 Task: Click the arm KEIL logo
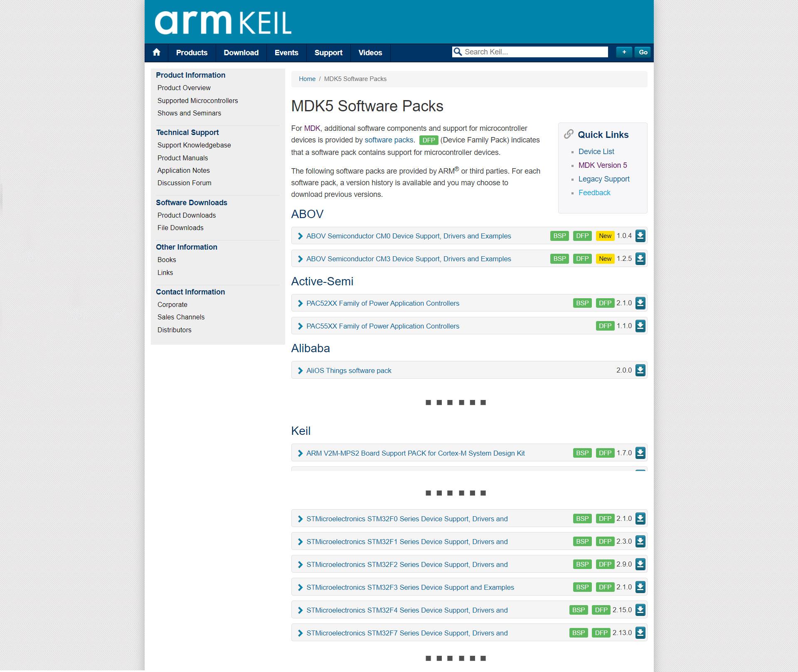[x=223, y=22]
